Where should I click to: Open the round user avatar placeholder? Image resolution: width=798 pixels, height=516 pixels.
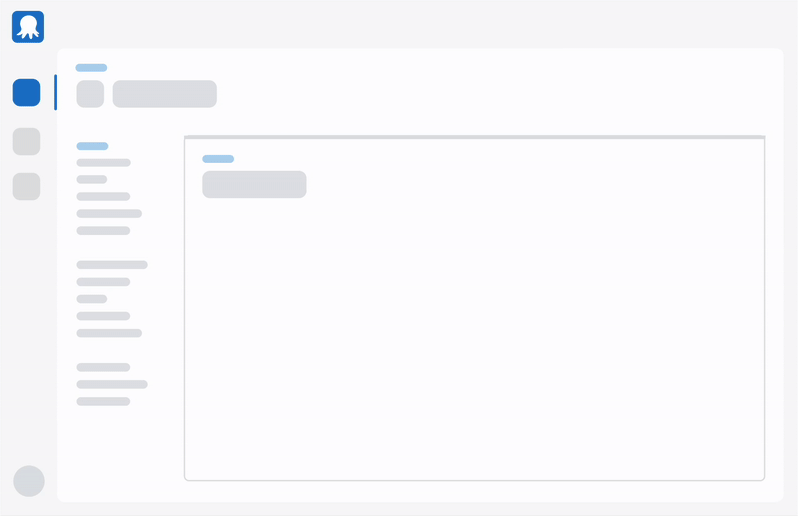pyautogui.click(x=29, y=481)
